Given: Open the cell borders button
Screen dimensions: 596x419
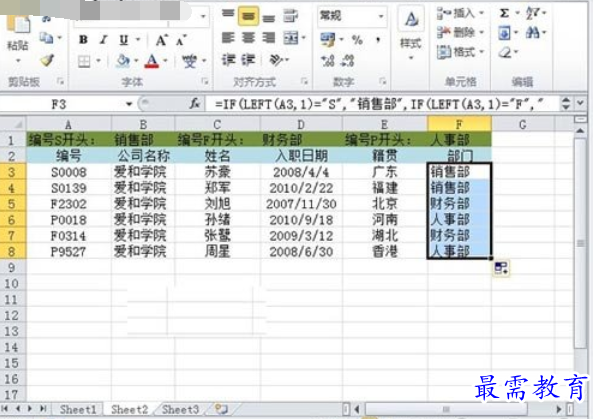Looking at the screenshot, I should (84, 61).
